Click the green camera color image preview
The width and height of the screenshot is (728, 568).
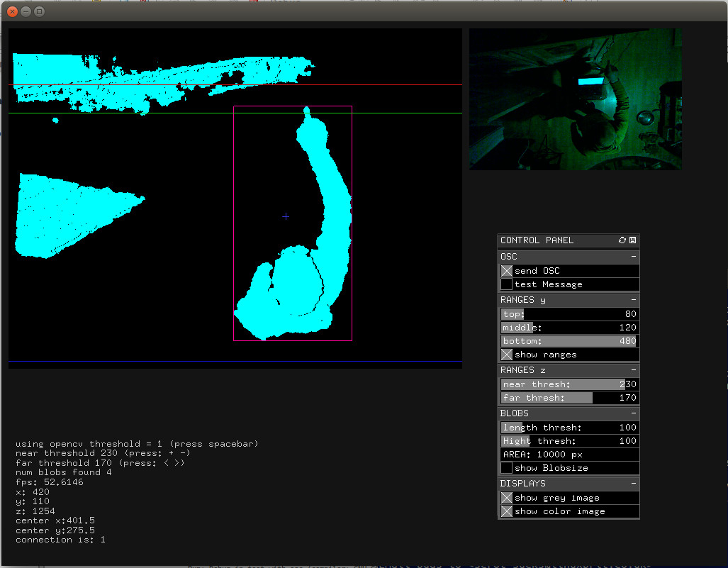[575, 99]
